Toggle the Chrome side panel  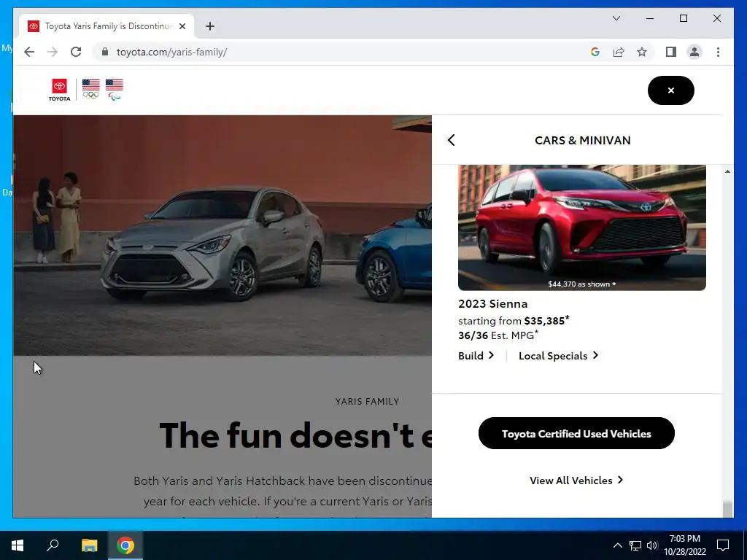671,52
